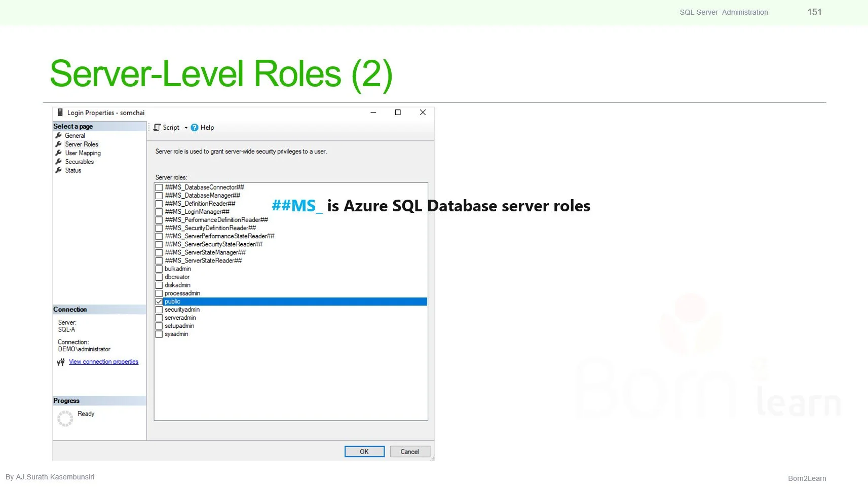This screenshot has width=868, height=487.
Task: Click the Connection section header
Action: pyautogui.click(x=99, y=310)
